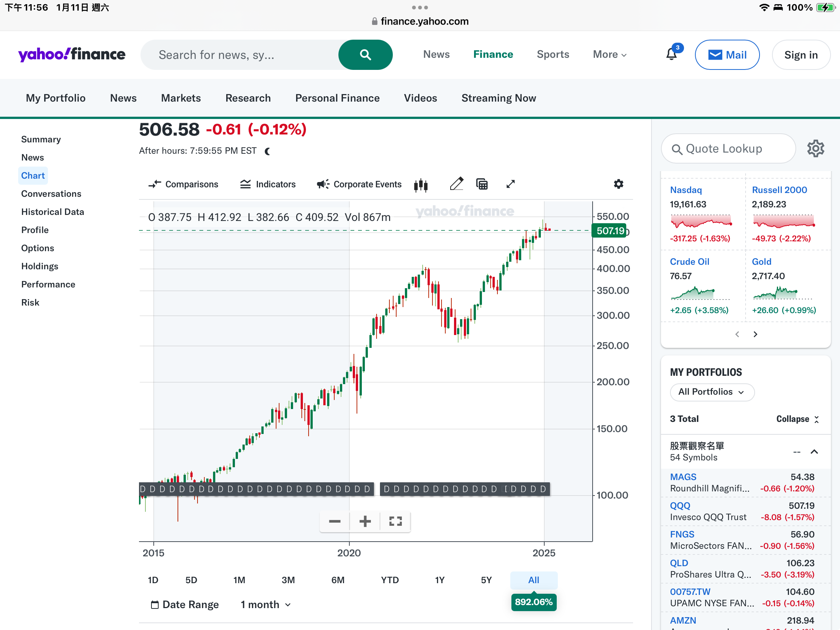This screenshot has width=840, height=630.
Task: Select the 1M range
Action: point(239,580)
